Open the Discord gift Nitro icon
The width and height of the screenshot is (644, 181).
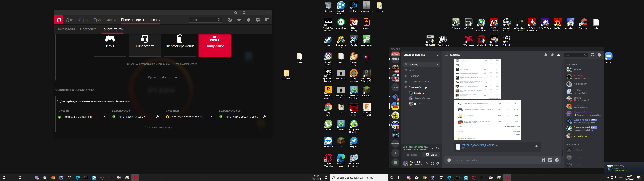tap(544, 160)
